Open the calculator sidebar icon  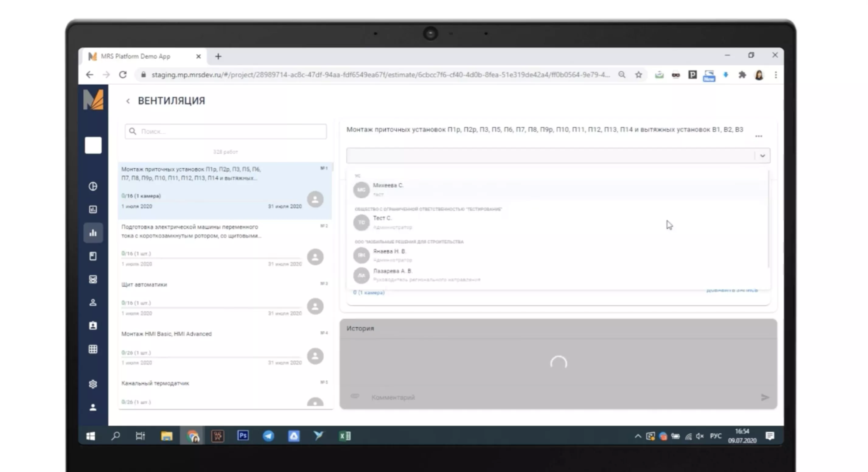pos(93,279)
